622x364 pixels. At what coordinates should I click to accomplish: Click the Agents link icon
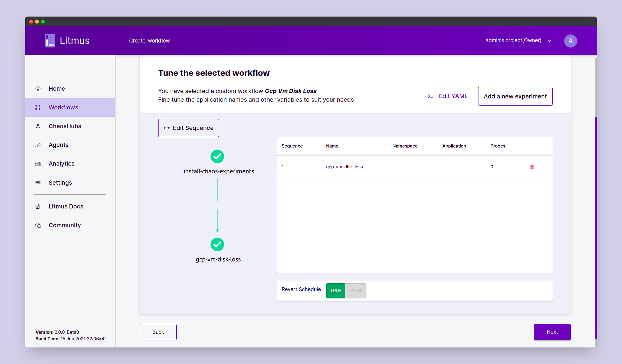[x=38, y=145]
